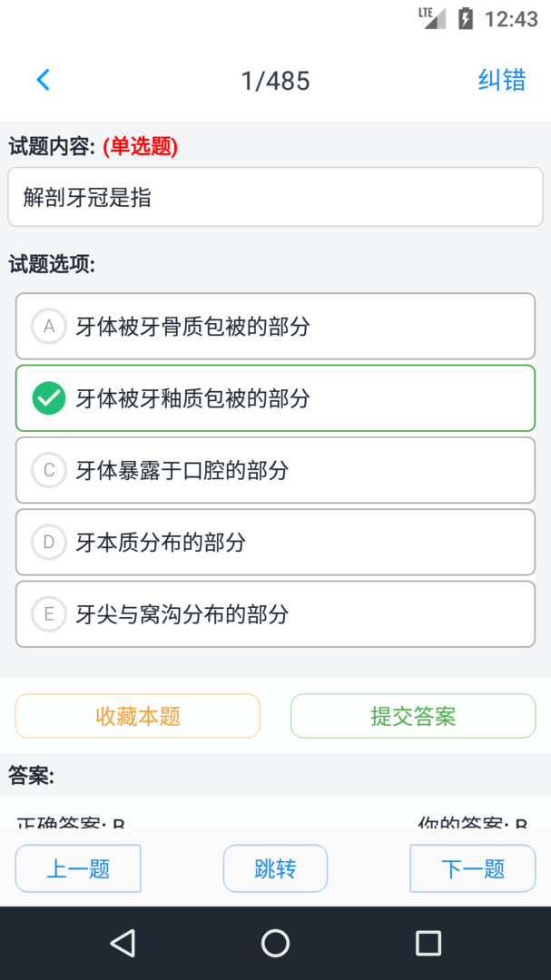Tap the clock showing 12:43

(511, 19)
